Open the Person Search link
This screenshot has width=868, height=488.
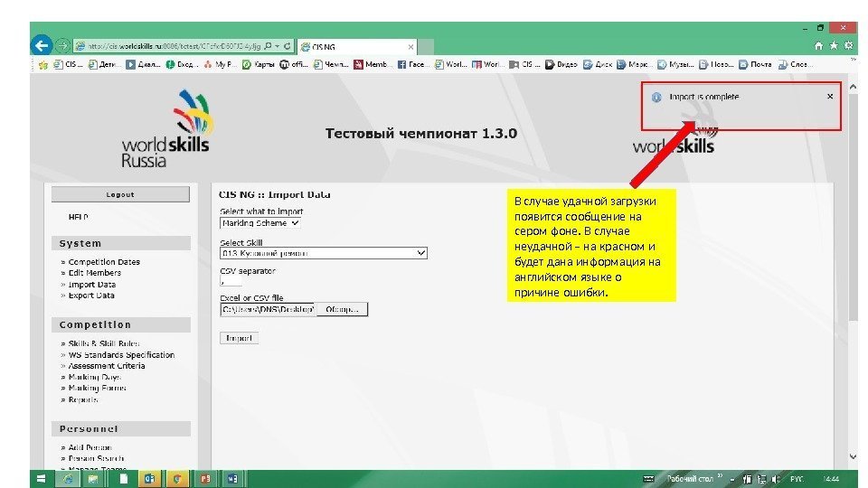point(96,458)
